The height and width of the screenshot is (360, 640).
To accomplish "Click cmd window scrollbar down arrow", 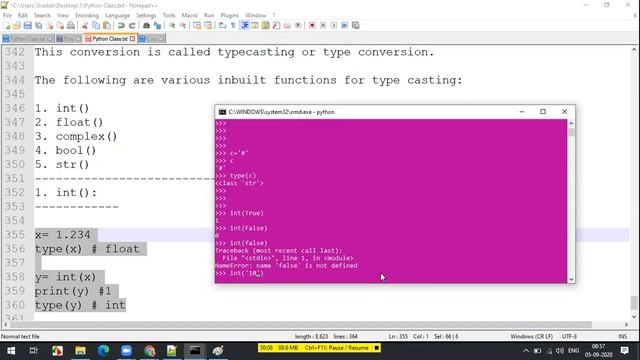I will [571, 279].
